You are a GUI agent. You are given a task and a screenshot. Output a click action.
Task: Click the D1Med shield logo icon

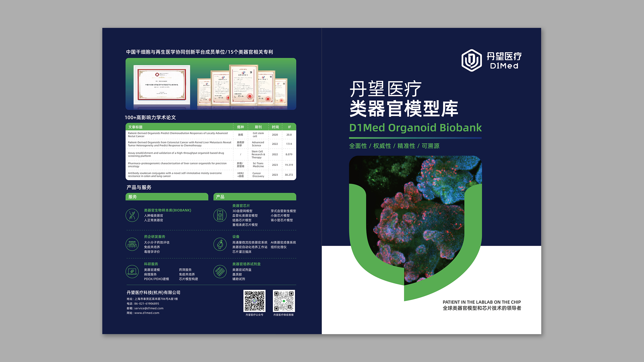click(x=471, y=60)
